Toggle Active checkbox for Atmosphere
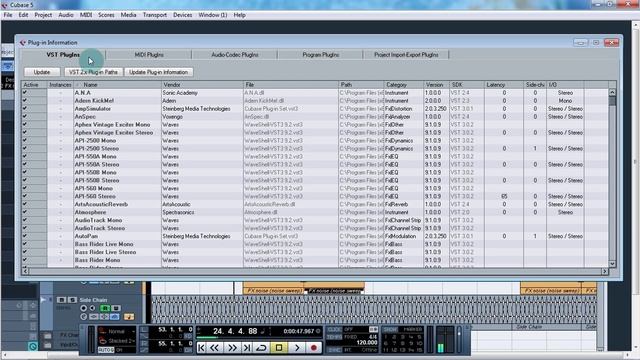Screen dimensions: 640x360 (x=25, y=212)
